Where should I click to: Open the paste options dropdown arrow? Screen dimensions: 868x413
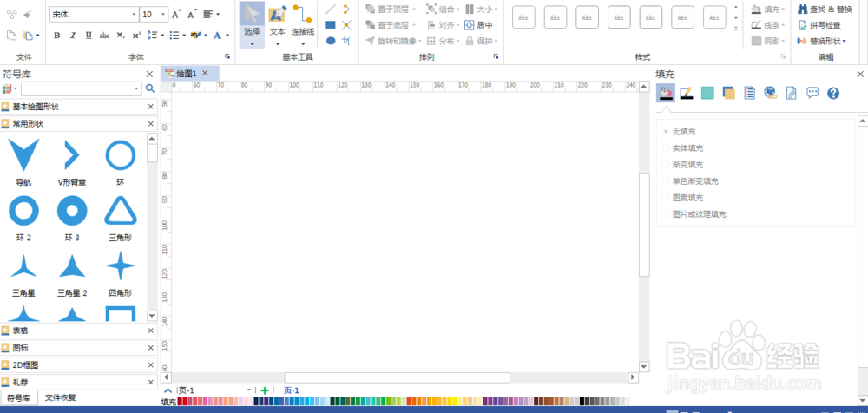(37, 36)
